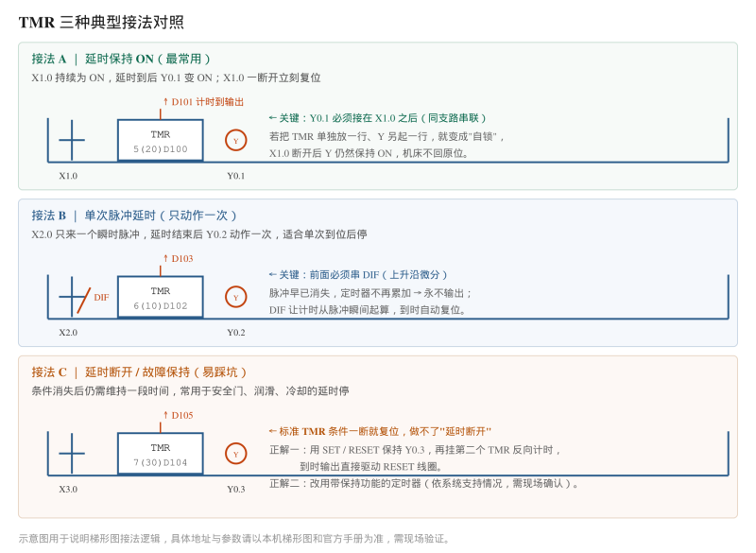Image resolution: width=756 pixels, height=553 pixels.
Task: Click the note '标准 TMR 条件一断就复位'
Action: pos(380,431)
